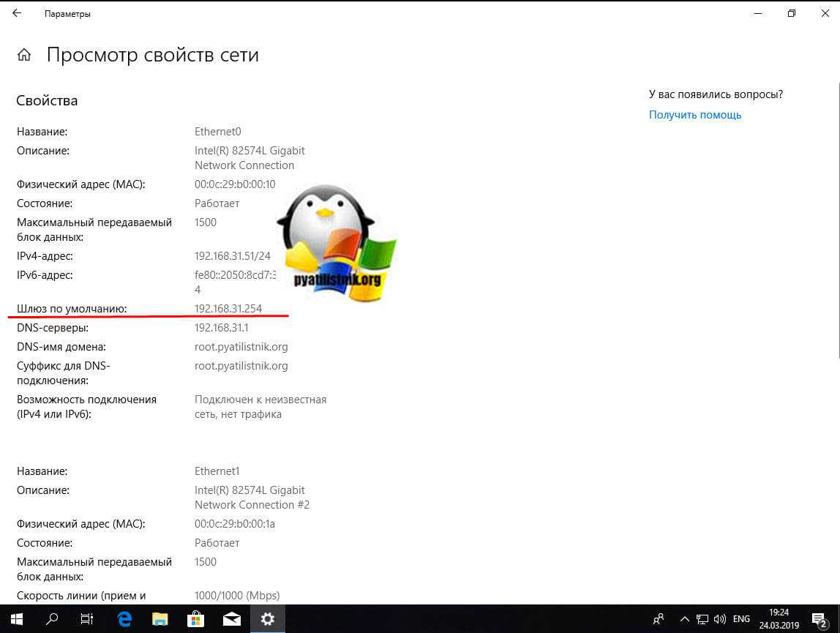Select MAC address 00:0c:29:b0:00:10
Screen dimensions: 840x633
235,184
